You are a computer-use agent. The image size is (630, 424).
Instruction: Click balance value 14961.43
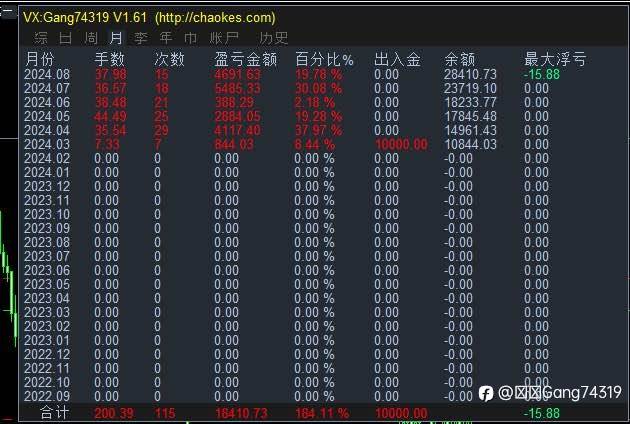[470, 131]
